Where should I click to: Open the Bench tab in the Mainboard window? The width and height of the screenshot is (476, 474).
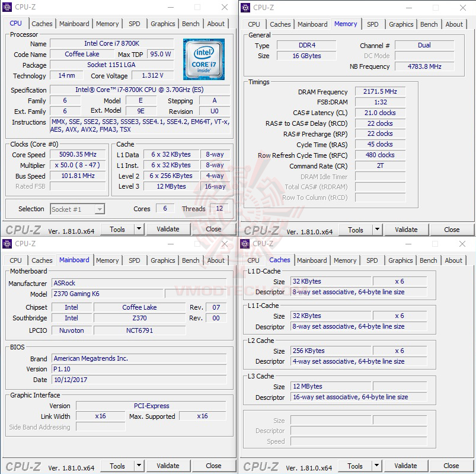coord(190,260)
